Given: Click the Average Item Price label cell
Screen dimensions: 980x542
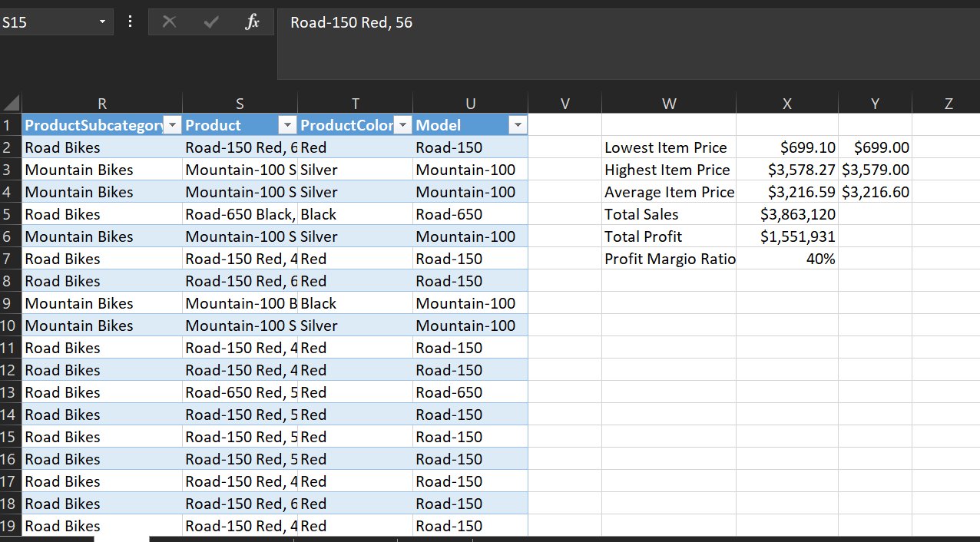Looking at the screenshot, I should pyautogui.click(x=669, y=192).
